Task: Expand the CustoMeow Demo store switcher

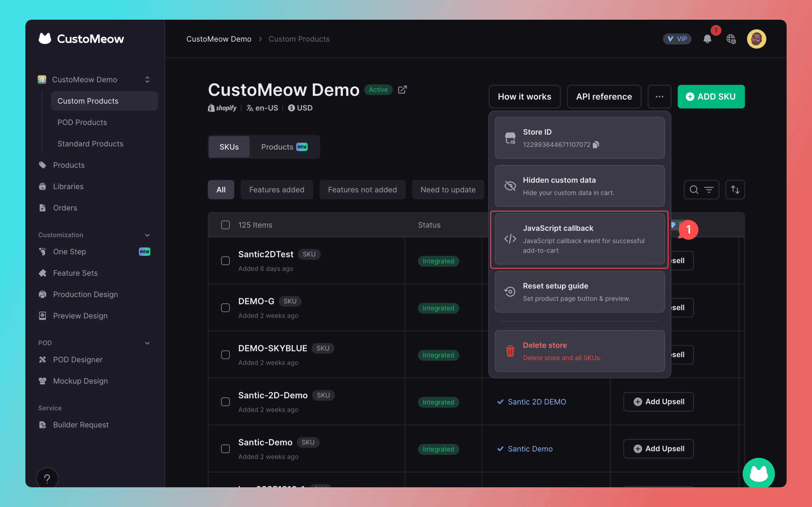Action: (147, 79)
